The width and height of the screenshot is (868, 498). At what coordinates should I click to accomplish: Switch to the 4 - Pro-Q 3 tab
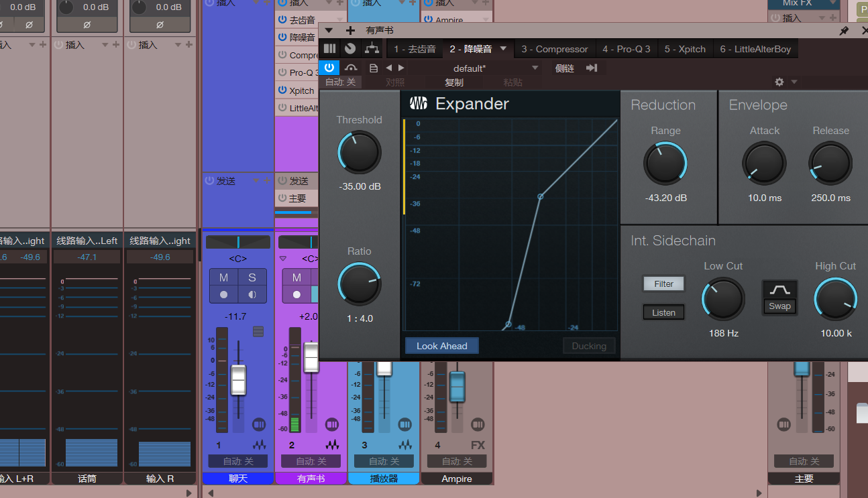pos(627,49)
